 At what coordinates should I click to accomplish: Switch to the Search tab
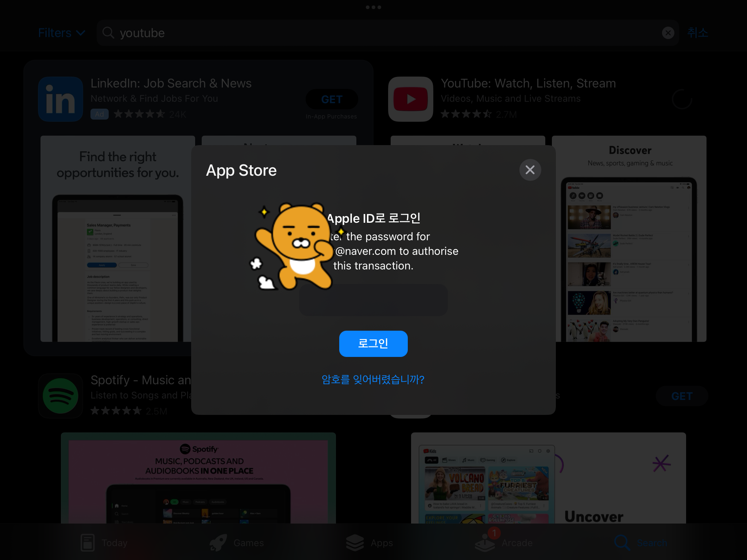point(640,542)
